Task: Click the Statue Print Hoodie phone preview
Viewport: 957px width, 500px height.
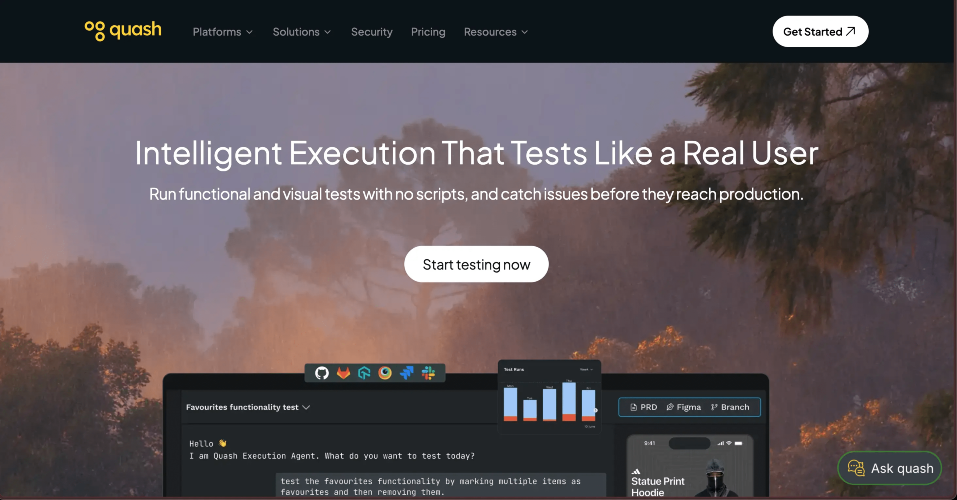Action: 690,467
